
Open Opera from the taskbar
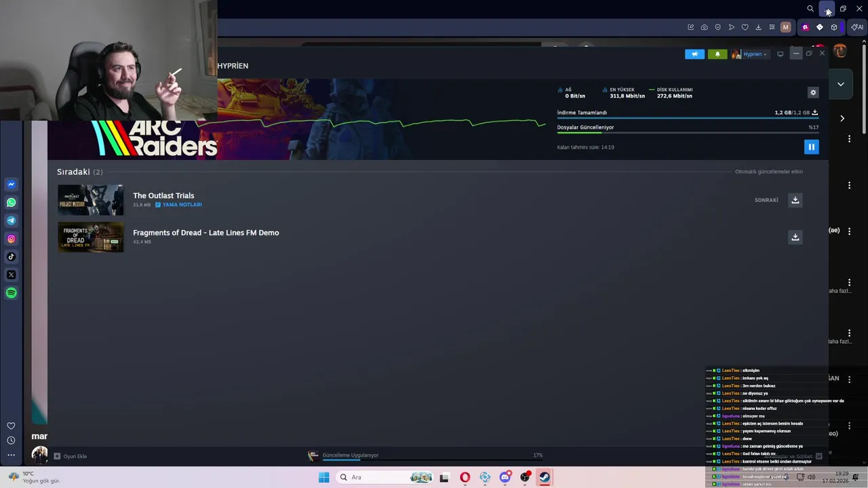point(465,477)
